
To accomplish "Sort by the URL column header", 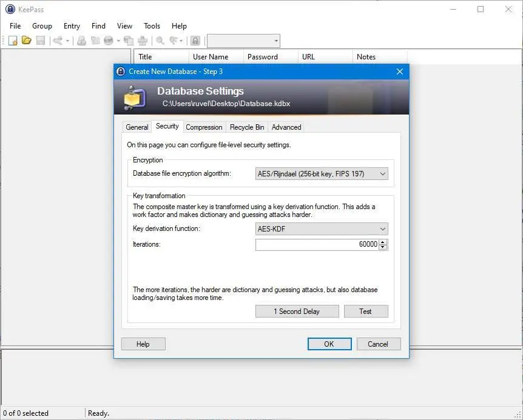I will point(326,57).
